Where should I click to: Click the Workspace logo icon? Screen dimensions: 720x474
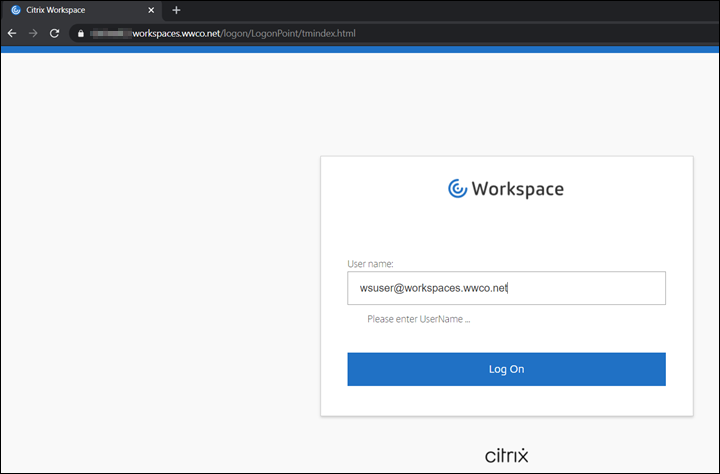coord(457,189)
